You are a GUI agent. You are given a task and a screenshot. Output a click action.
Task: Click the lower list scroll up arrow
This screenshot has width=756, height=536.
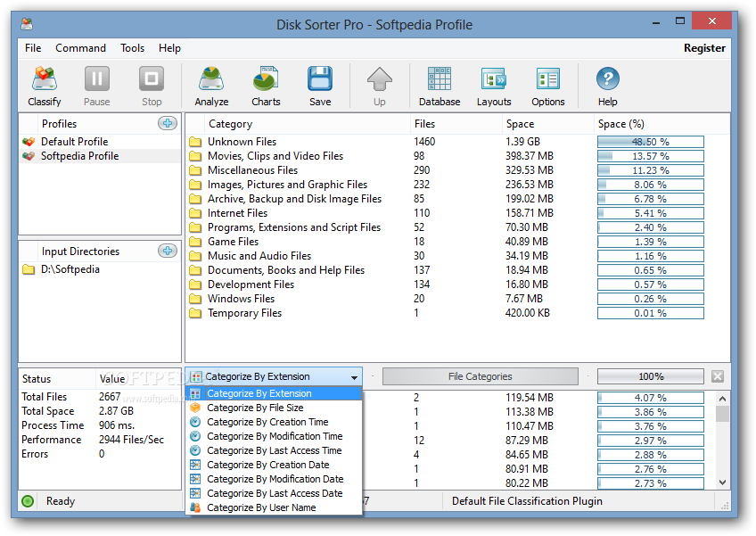pos(722,399)
